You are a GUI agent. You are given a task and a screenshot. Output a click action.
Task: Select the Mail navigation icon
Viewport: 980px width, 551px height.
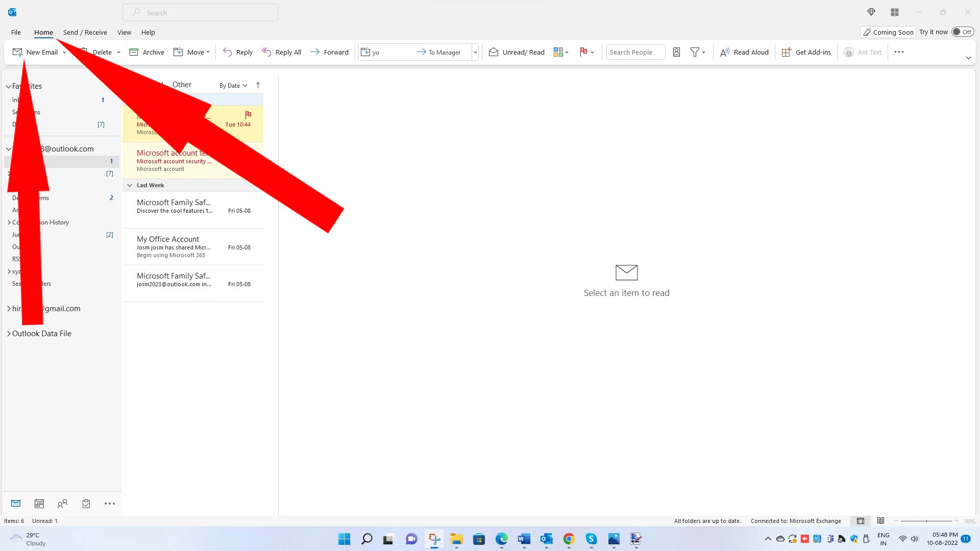pos(15,504)
